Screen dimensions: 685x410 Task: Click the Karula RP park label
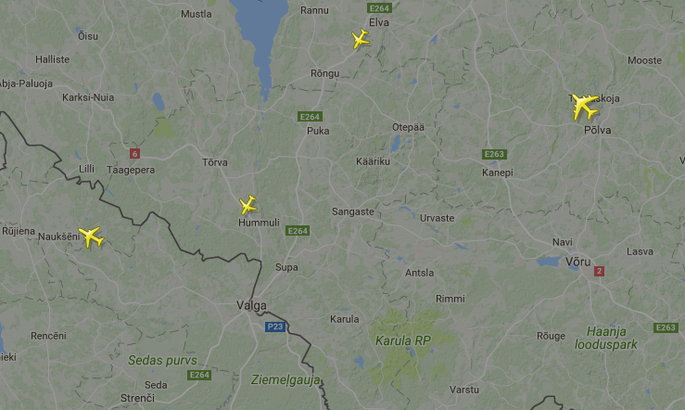pos(403,341)
